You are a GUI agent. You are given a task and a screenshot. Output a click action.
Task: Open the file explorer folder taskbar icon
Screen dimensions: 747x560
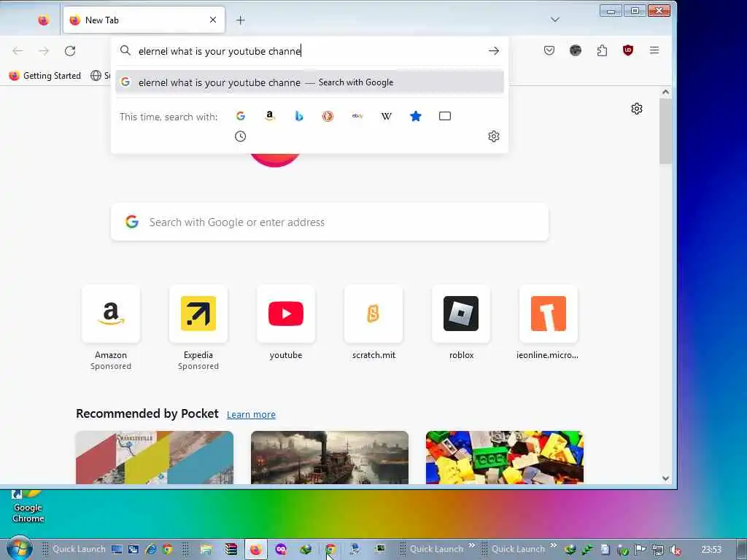click(x=206, y=550)
